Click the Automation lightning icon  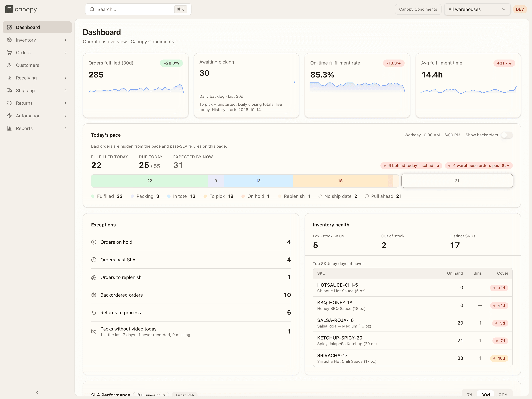[9, 116]
